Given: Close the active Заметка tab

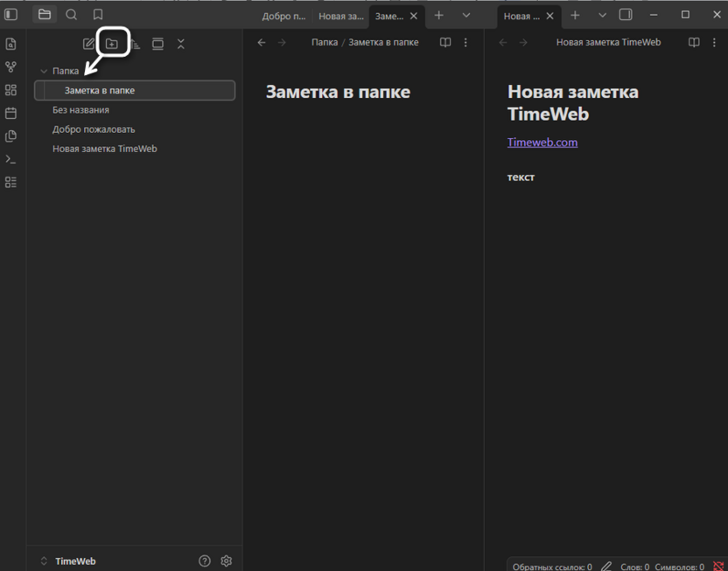Looking at the screenshot, I should pyautogui.click(x=414, y=16).
